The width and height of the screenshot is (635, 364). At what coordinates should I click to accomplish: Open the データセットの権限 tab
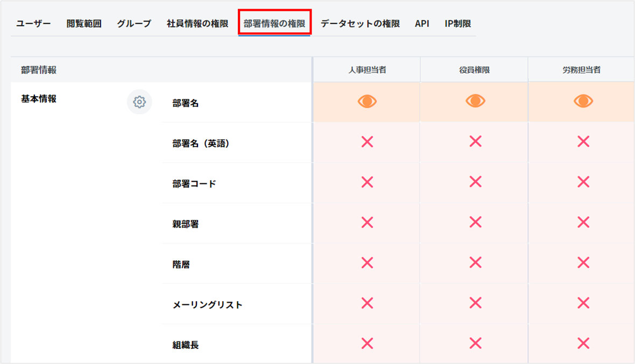(360, 24)
